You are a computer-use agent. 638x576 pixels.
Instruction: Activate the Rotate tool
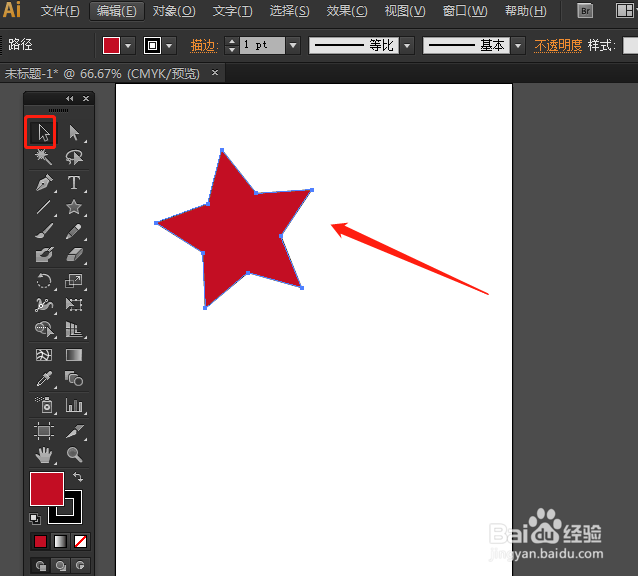coord(44,281)
